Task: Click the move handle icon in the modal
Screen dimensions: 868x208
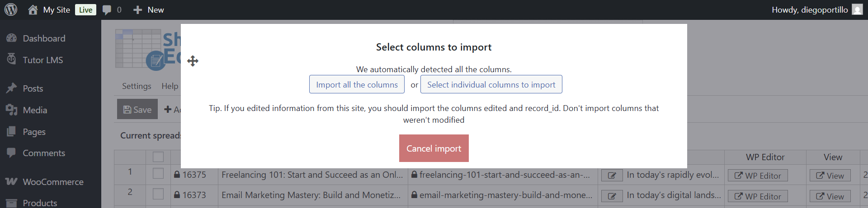Action: [193, 61]
